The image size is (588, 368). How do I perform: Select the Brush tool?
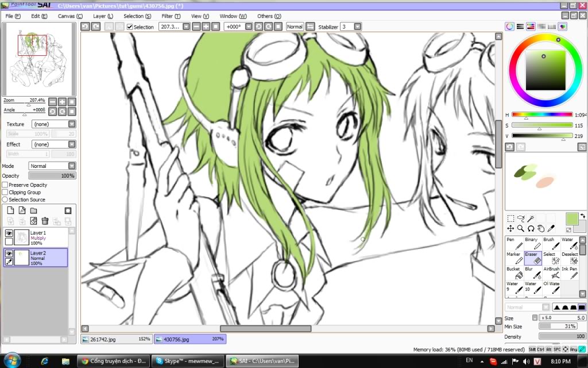tap(551, 243)
